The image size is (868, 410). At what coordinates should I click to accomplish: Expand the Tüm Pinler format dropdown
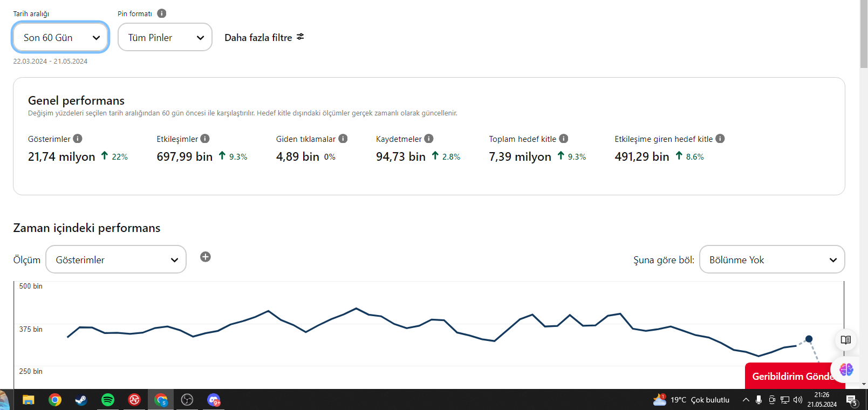point(165,37)
